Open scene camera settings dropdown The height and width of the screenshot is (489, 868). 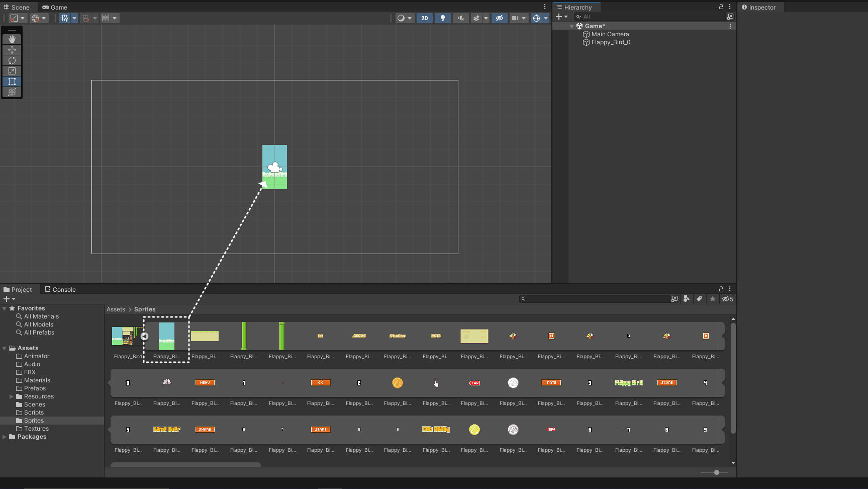click(519, 18)
